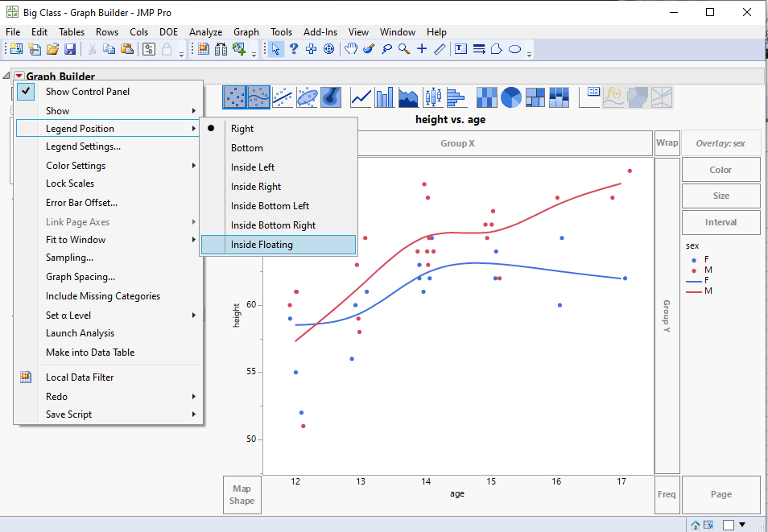Viewport: 768px width, 532px height.
Task: Click Make into Data Table entry
Action: 109,353
